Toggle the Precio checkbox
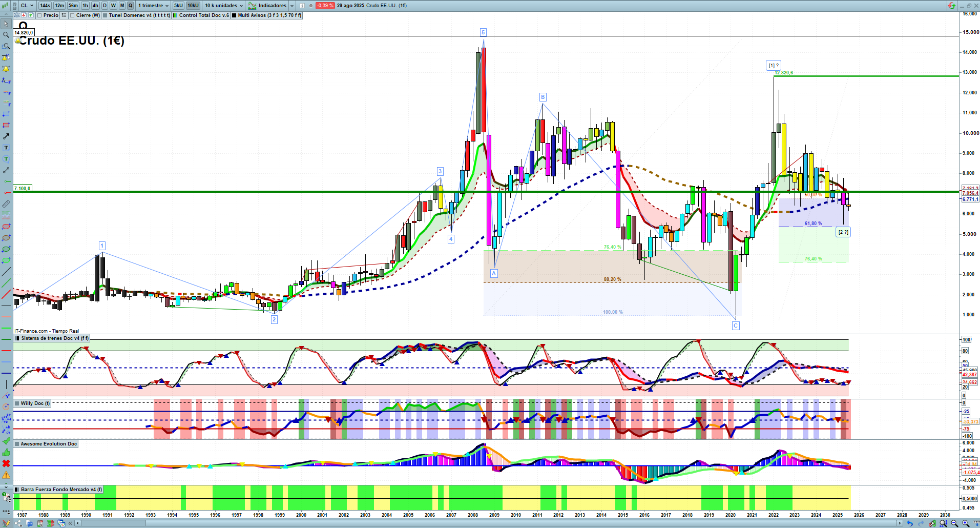 [39, 15]
